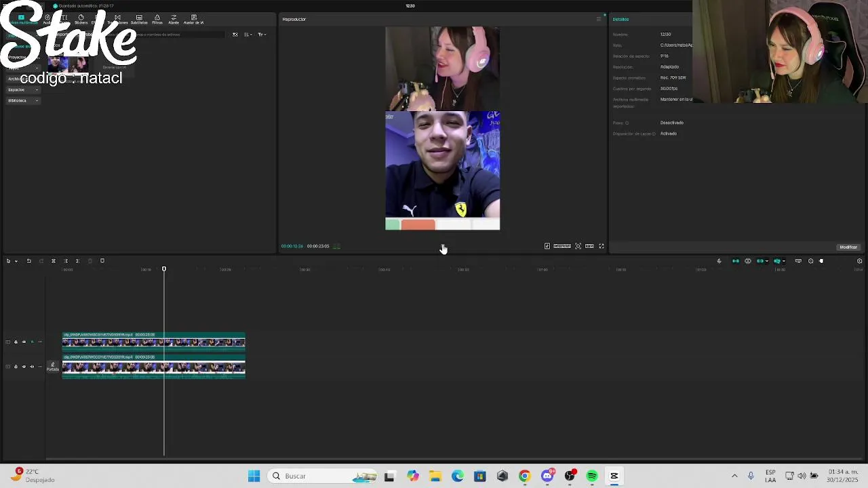This screenshot has width=868, height=488.
Task: Hide the main lower track with eye icon
Action: coord(24,367)
